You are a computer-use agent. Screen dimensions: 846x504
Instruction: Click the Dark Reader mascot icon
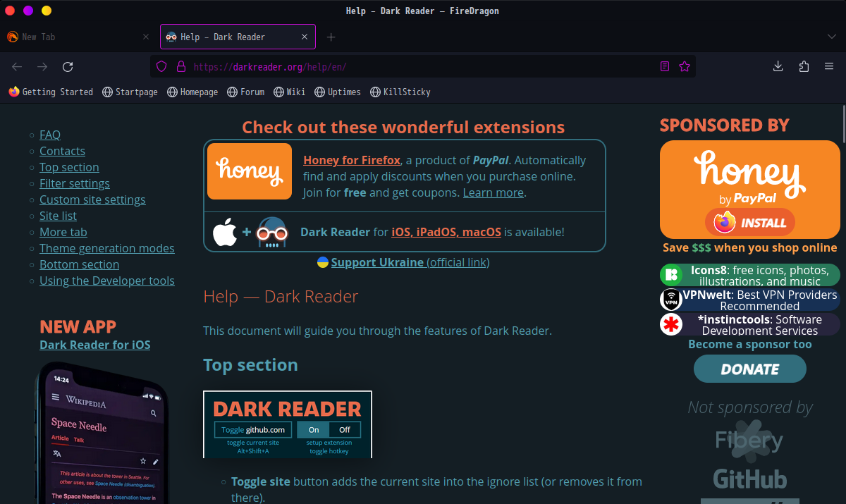tap(273, 231)
